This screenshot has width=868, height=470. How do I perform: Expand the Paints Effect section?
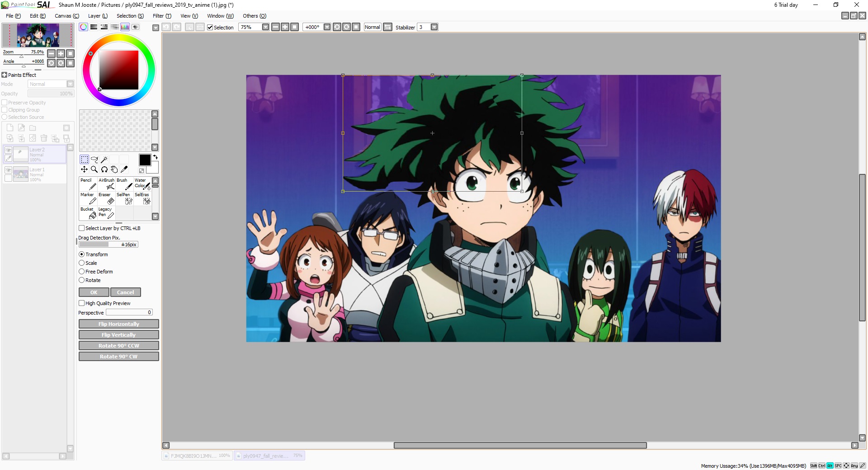tap(5, 75)
